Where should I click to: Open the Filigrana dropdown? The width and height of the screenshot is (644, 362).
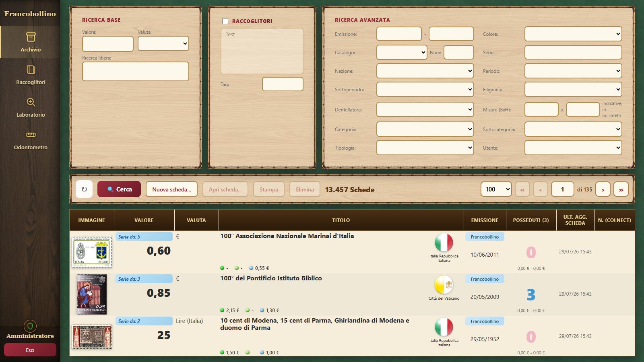pos(573,89)
